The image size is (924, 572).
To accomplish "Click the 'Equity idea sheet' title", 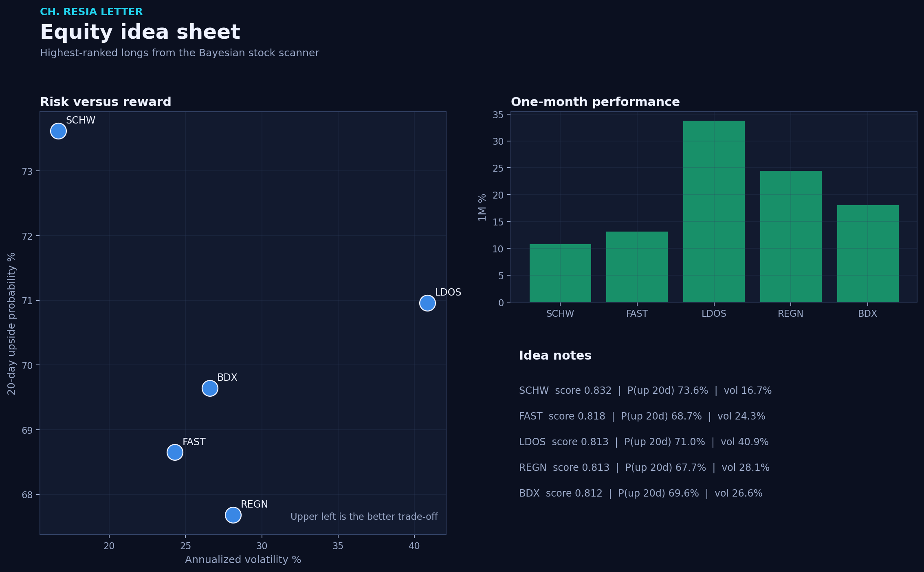I will 140,32.
